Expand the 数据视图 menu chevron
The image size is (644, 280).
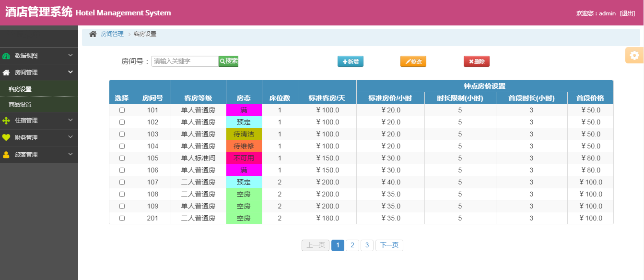(70, 55)
